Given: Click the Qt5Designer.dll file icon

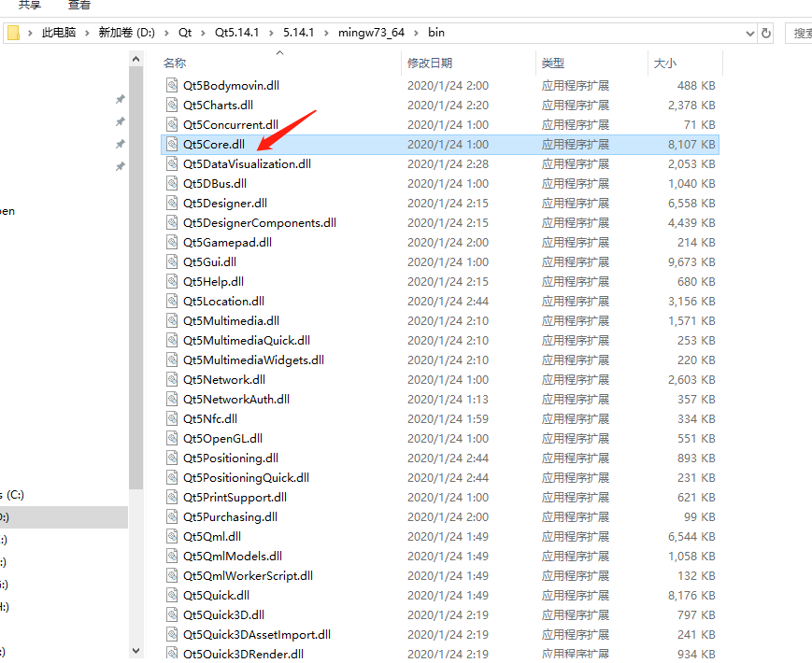Looking at the screenshot, I should [x=171, y=203].
